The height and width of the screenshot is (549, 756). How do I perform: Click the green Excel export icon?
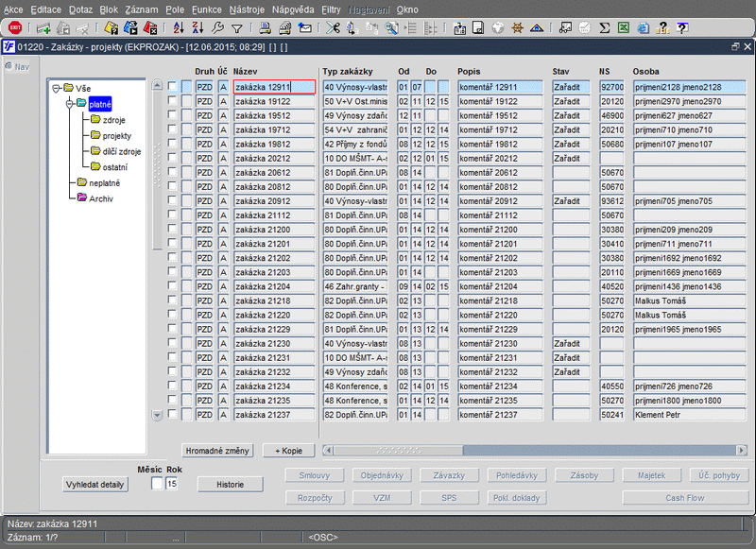[x=625, y=27]
